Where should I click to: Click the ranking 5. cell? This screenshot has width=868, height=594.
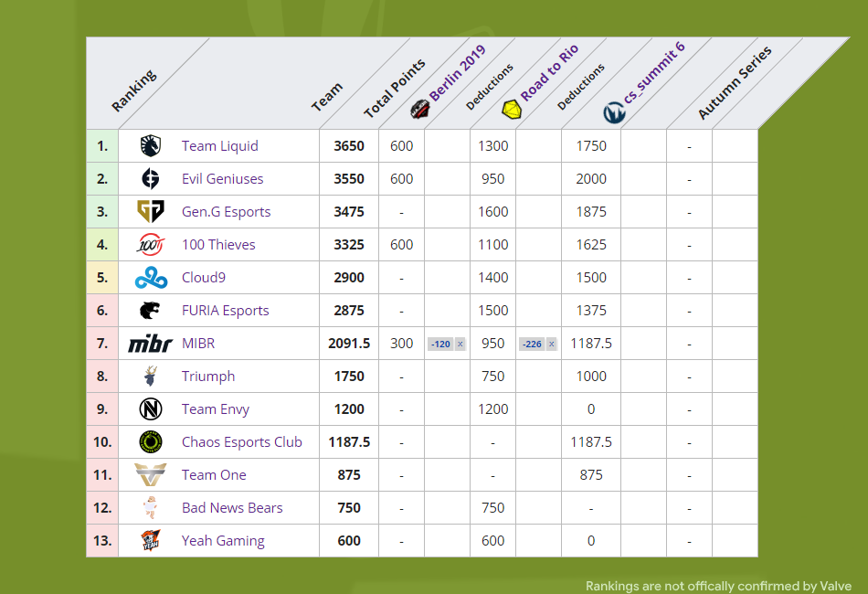click(x=102, y=277)
